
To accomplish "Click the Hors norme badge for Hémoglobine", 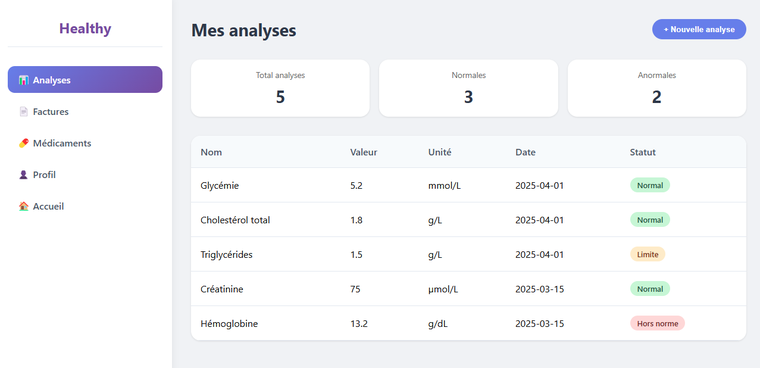I will [x=657, y=323].
